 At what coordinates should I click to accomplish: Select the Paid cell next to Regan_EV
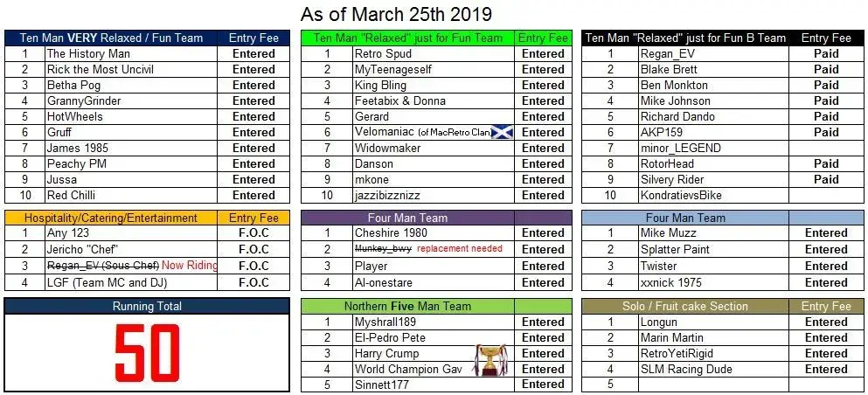click(826, 53)
